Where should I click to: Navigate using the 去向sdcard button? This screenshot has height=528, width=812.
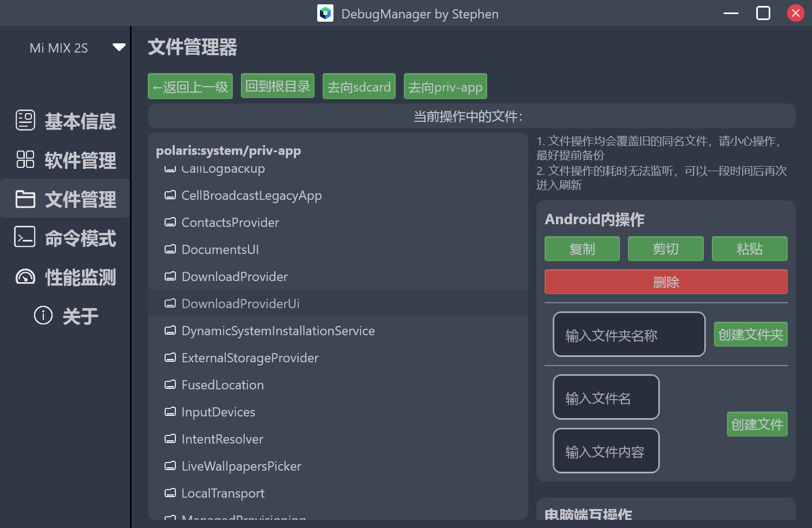(359, 86)
